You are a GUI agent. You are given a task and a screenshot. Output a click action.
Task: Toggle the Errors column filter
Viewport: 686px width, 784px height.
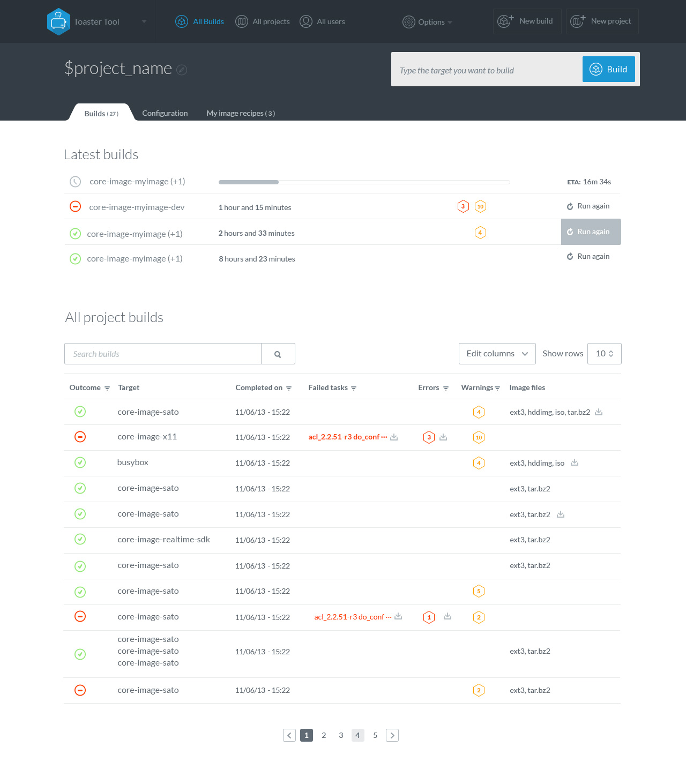[x=446, y=388]
